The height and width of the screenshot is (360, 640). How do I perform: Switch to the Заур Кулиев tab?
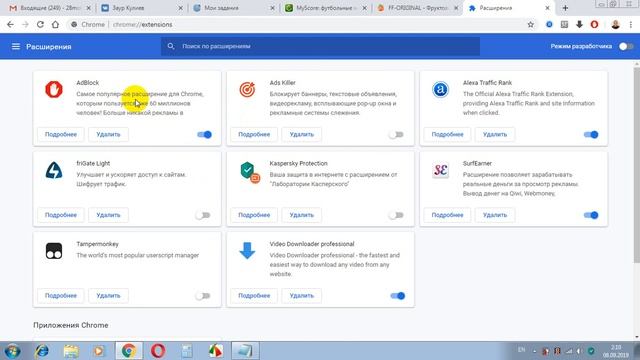[141, 8]
